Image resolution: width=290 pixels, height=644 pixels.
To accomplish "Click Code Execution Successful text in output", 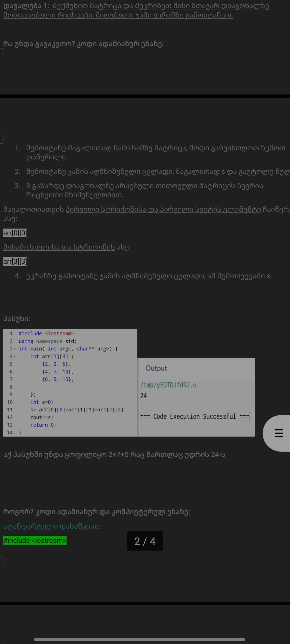I will coord(195,416).
